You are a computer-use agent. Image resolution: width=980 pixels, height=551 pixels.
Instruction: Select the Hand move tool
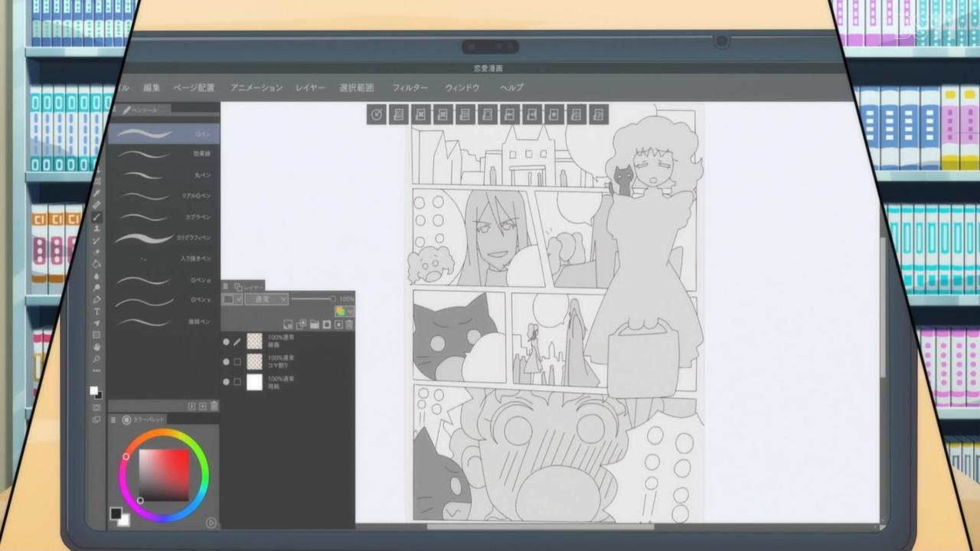click(96, 347)
